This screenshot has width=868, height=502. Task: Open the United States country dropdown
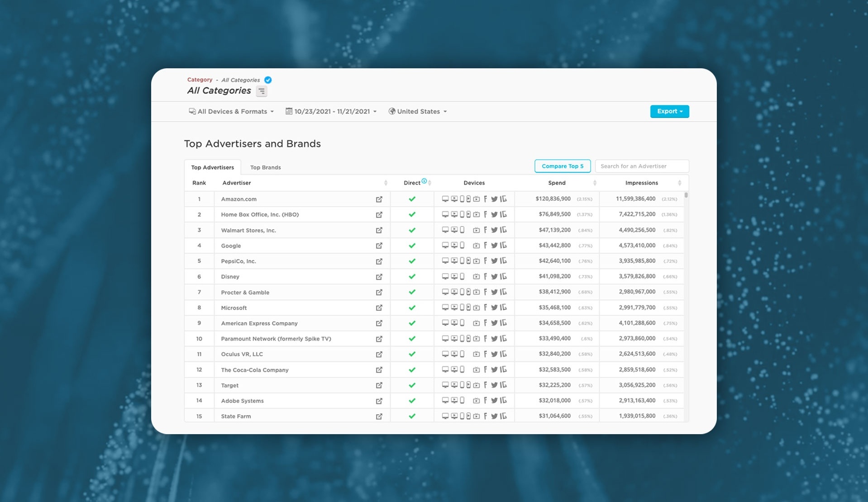417,111
